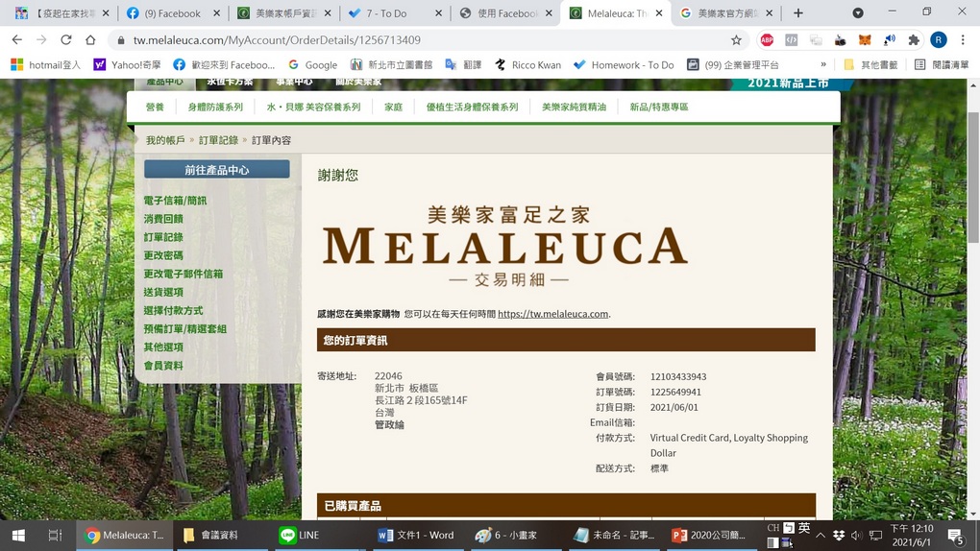Open 更改密碼 in the sidebar
This screenshot has height=551, width=980.
(163, 255)
